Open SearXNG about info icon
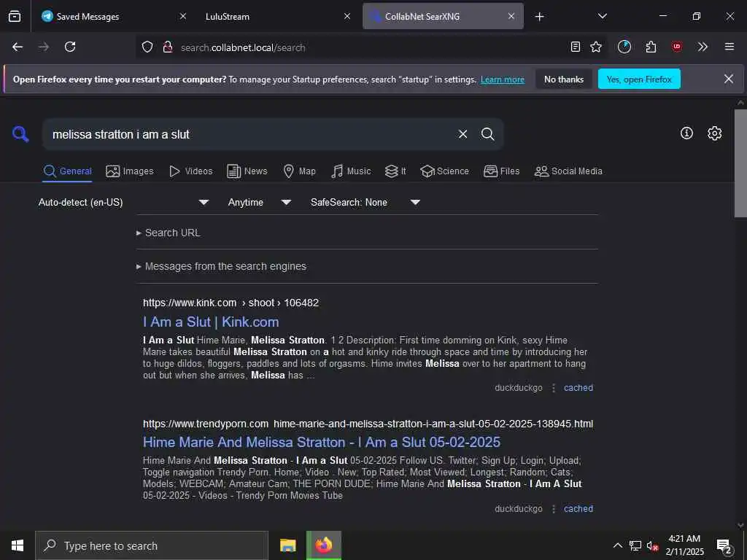Viewport: 747px width, 560px height. click(686, 133)
